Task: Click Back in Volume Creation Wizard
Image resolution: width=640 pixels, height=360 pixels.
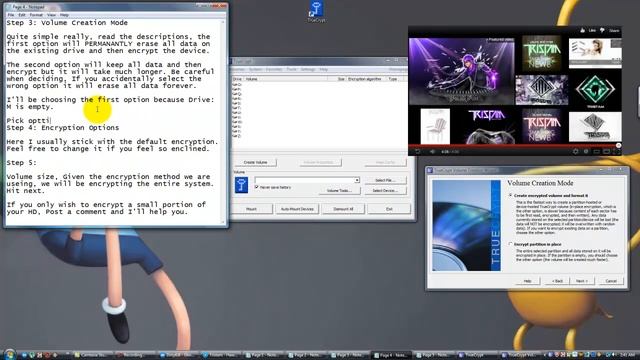Action: 557,281
